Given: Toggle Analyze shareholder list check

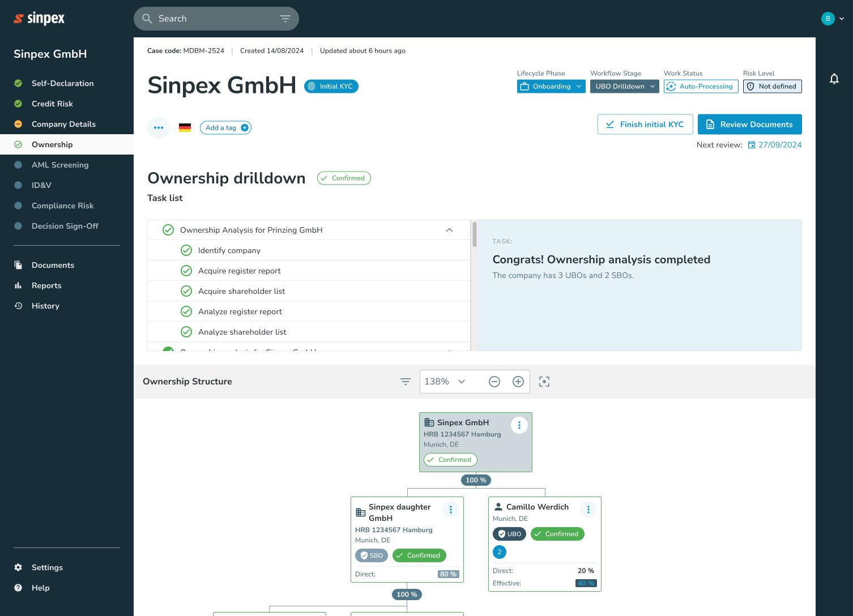Looking at the screenshot, I should pos(186,332).
